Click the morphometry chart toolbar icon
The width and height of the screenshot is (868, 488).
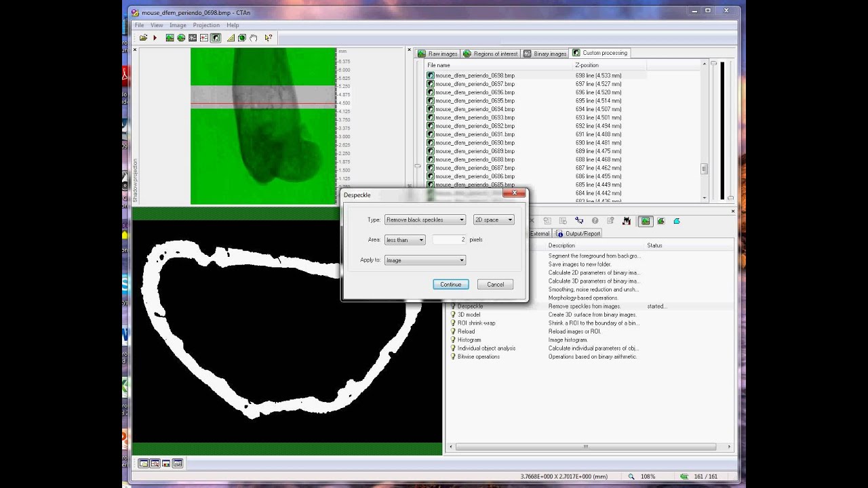click(x=204, y=38)
